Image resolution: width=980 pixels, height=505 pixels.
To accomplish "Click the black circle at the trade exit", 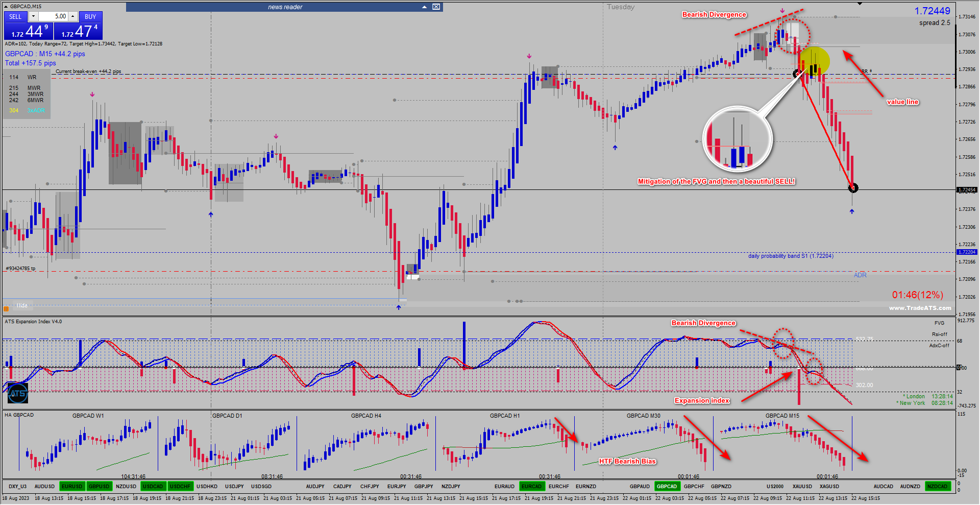I will (853, 188).
